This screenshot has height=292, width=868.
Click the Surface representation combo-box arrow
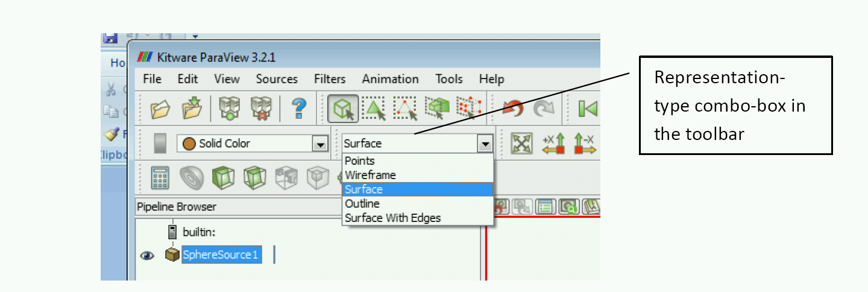coord(484,144)
